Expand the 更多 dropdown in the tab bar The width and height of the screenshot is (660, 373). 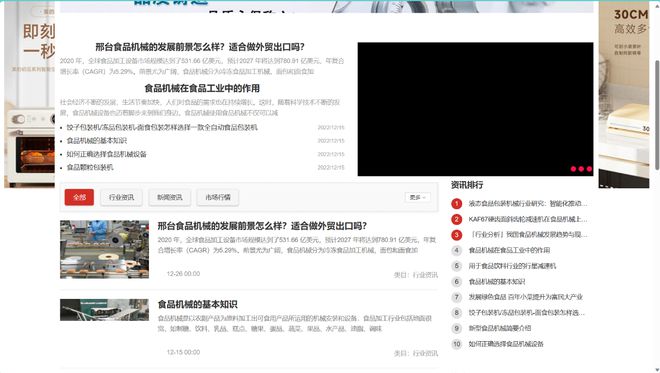[418, 197]
